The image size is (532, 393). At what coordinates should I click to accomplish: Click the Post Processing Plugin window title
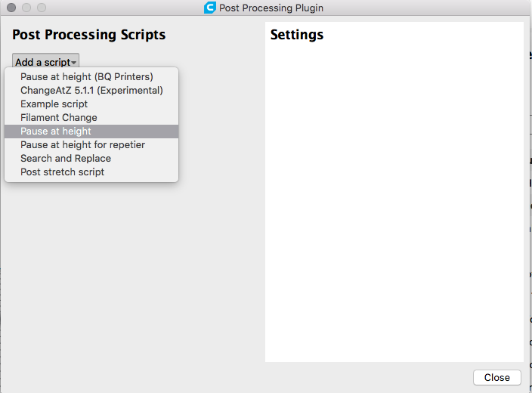[271, 8]
